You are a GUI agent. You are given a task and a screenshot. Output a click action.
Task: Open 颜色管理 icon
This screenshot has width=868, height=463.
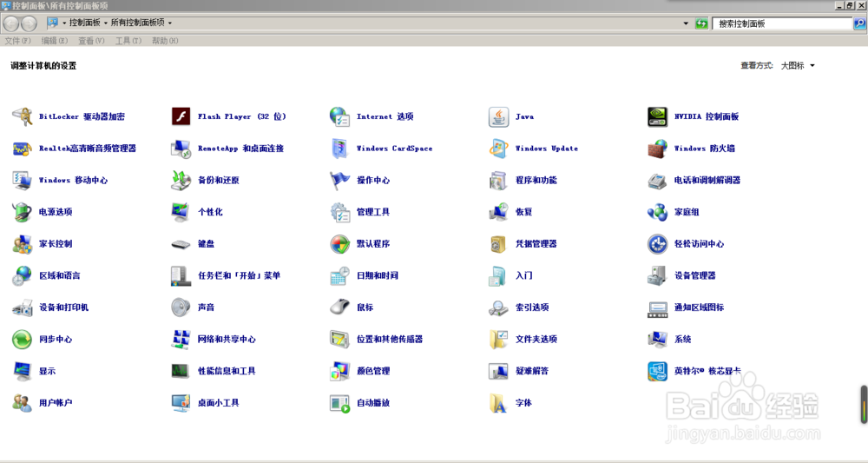coord(339,371)
